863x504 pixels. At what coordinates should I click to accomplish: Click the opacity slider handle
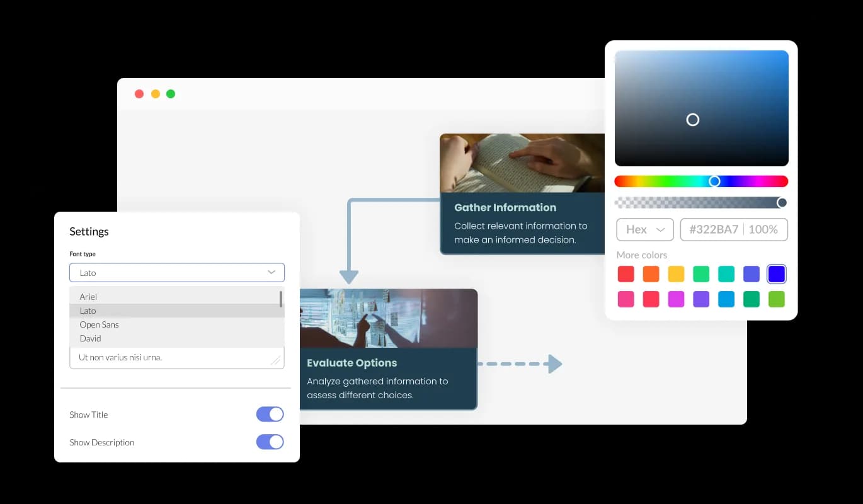(x=782, y=202)
